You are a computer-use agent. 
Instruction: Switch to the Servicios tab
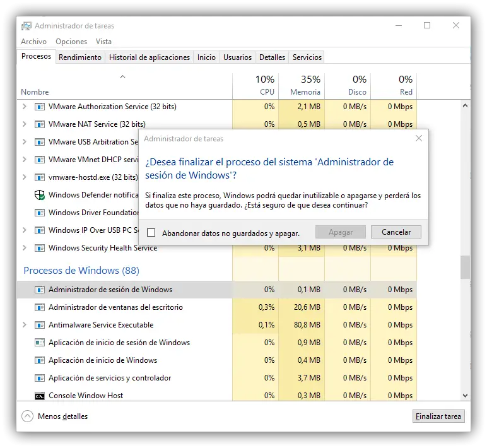coord(307,57)
